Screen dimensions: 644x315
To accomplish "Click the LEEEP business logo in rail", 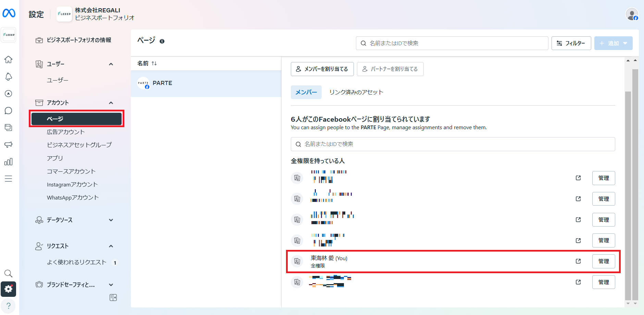I will 9,35.
